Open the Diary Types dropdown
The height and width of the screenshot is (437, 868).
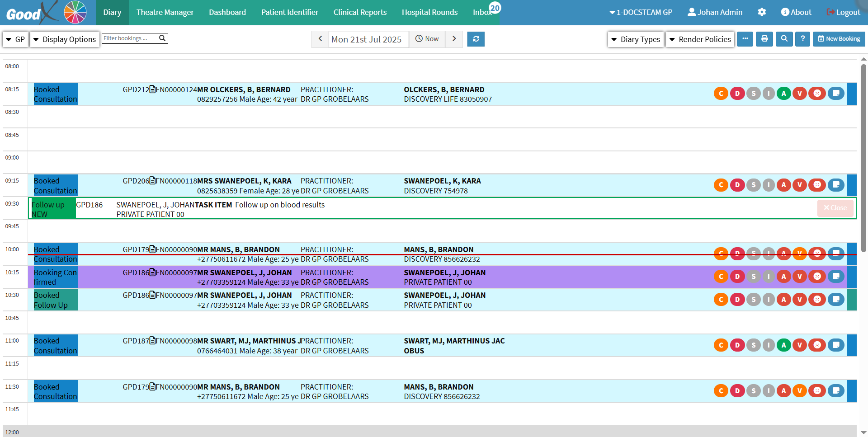(636, 39)
